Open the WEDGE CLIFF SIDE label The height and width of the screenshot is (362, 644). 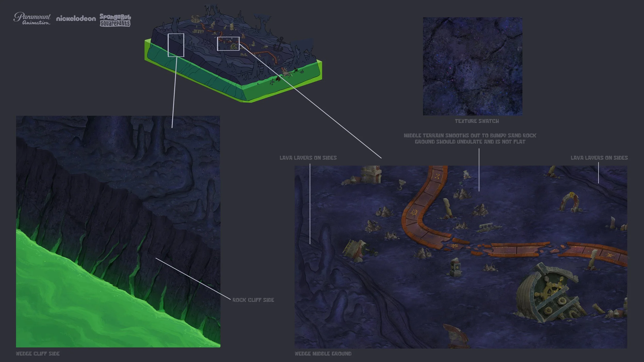[38, 354]
